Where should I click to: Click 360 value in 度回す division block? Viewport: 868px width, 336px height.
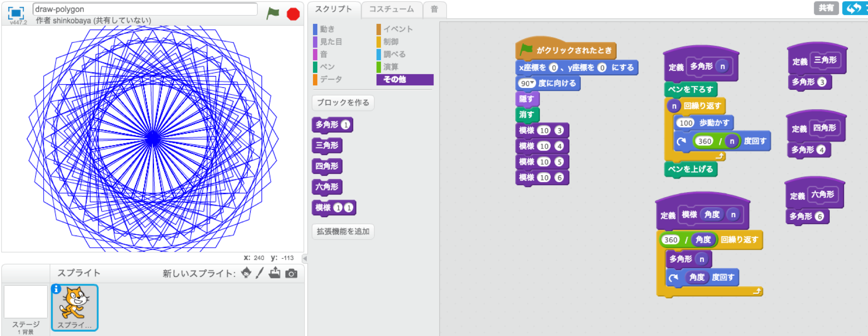click(x=705, y=141)
